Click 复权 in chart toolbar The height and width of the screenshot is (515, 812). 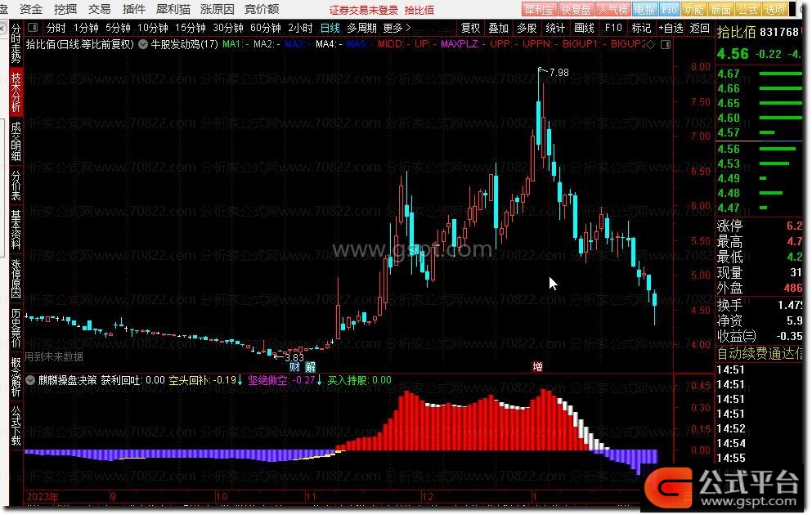[x=470, y=28]
